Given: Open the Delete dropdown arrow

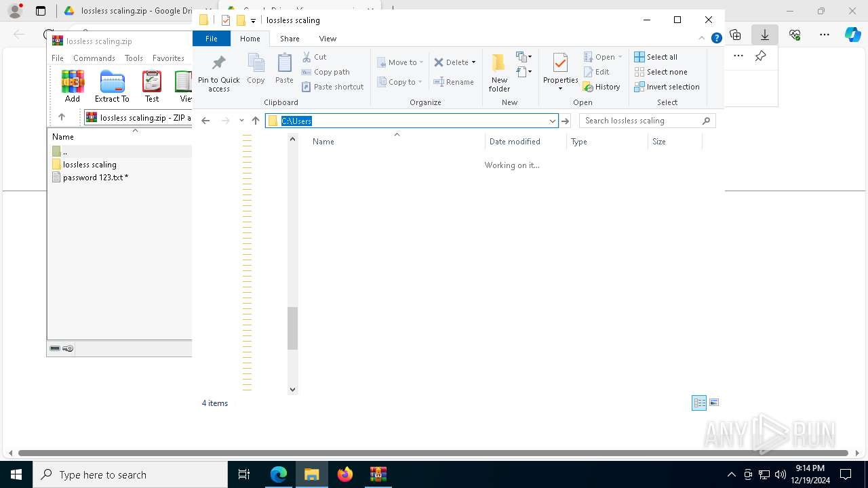Looking at the screenshot, I should click(x=474, y=62).
